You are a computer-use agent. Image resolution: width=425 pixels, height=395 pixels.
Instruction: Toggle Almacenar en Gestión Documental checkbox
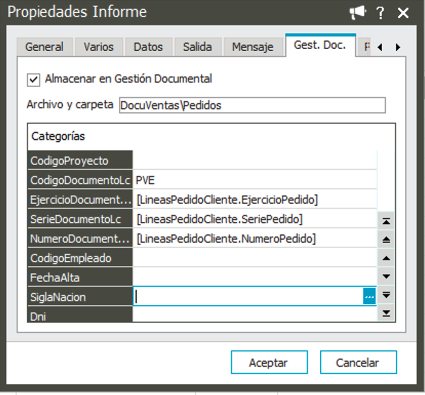(x=33, y=80)
